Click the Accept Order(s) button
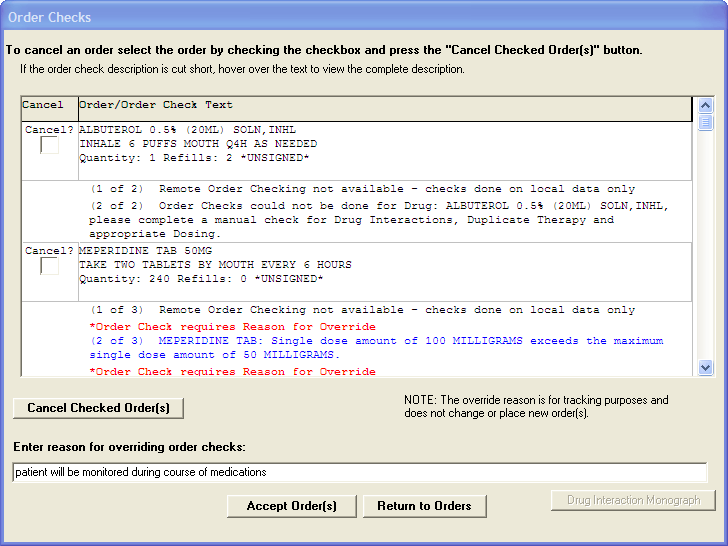Image resolution: width=728 pixels, height=546 pixels. [x=292, y=506]
